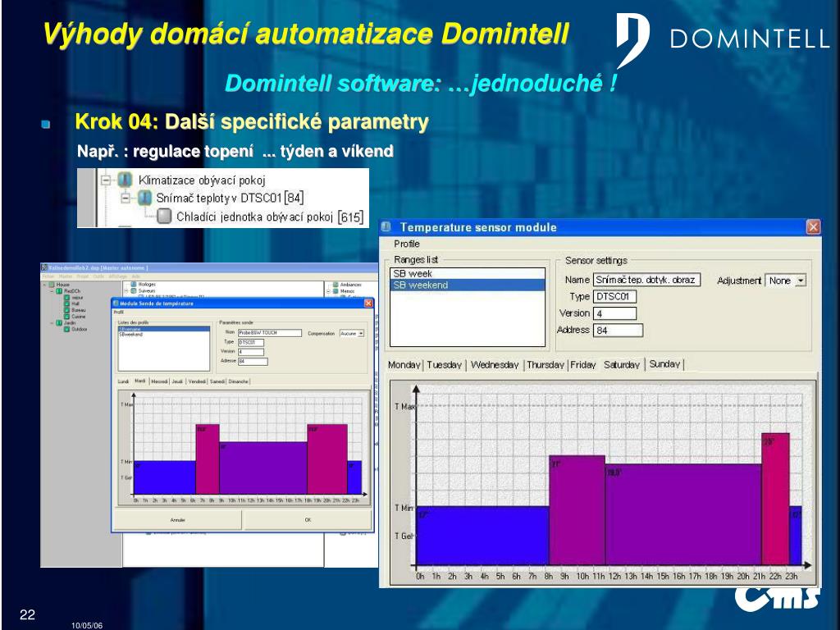Image resolution: width=840 pixels, height=630 pixels.
Task: Select the Outdoor item in the tree
Action: [x=80, y=330]
